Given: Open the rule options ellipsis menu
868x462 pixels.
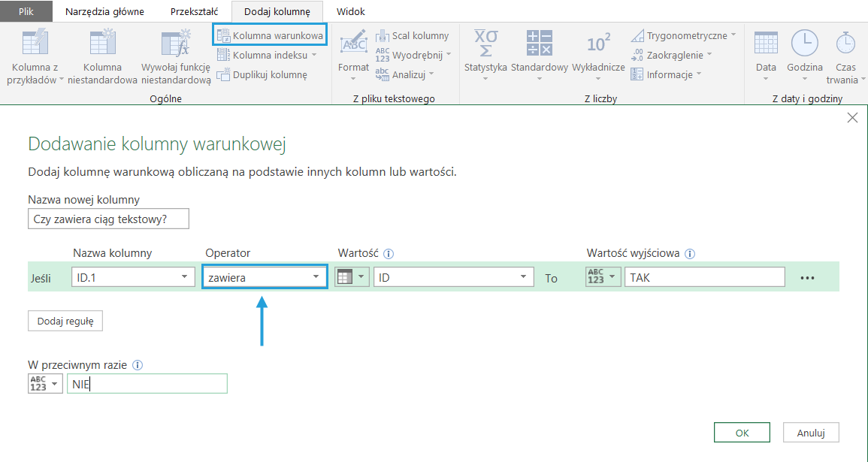Looking at the screenshot, I should click(807, 278).
